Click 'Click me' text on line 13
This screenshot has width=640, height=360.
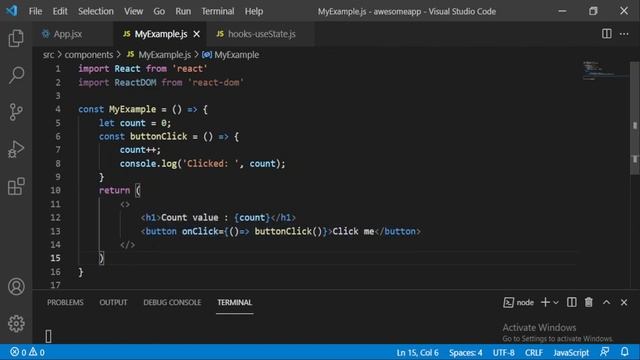pos(353,231)
